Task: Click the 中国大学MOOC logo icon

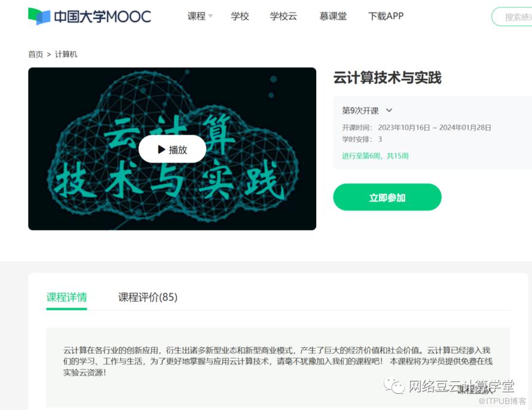Action: click(39, 16)
